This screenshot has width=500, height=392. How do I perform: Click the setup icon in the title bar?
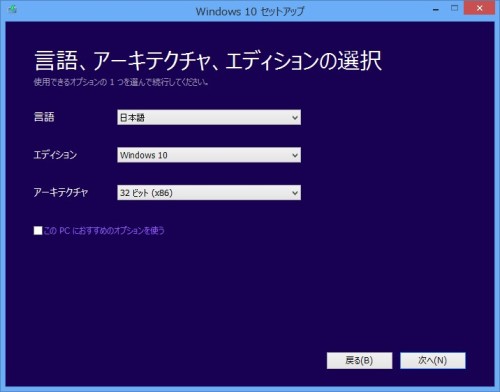click(13, 9)
